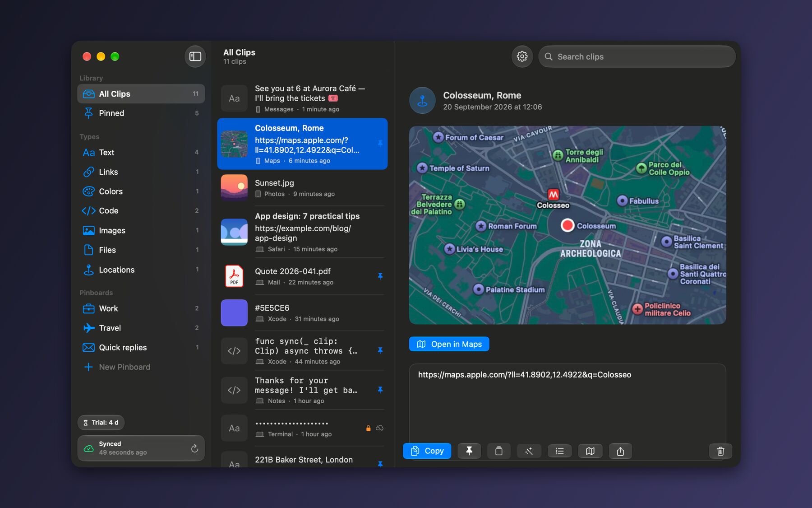
Task: Click the Text type Aa icon
Action: [89, 153]
